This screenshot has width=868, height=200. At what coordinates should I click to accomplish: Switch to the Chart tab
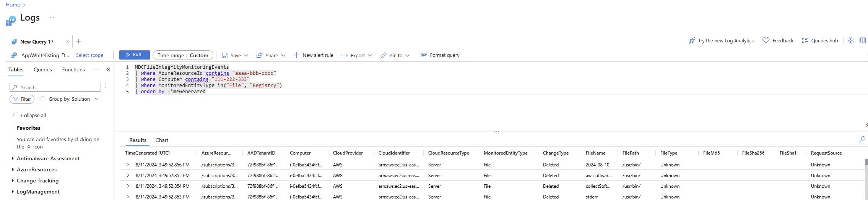[162, 140]
